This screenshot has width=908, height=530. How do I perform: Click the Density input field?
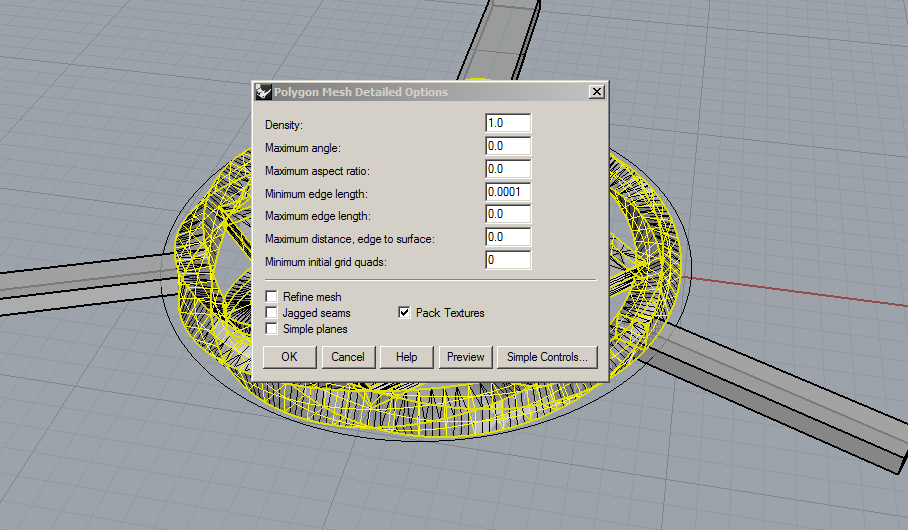(507, 123)
